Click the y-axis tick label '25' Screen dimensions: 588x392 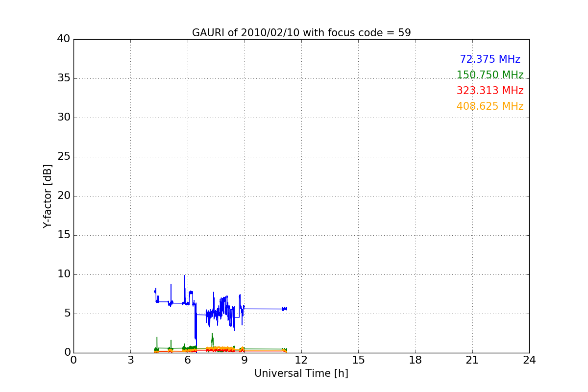pyautogui.click(x=64, y=157)
